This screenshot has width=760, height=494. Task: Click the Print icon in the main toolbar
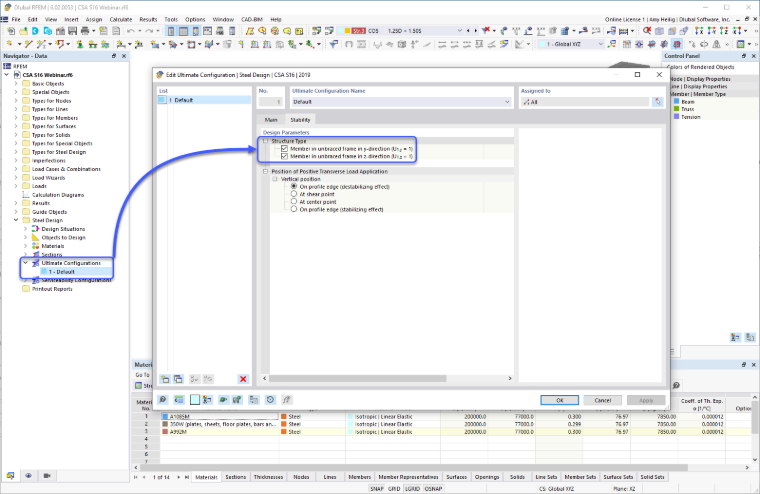point(85,31)
